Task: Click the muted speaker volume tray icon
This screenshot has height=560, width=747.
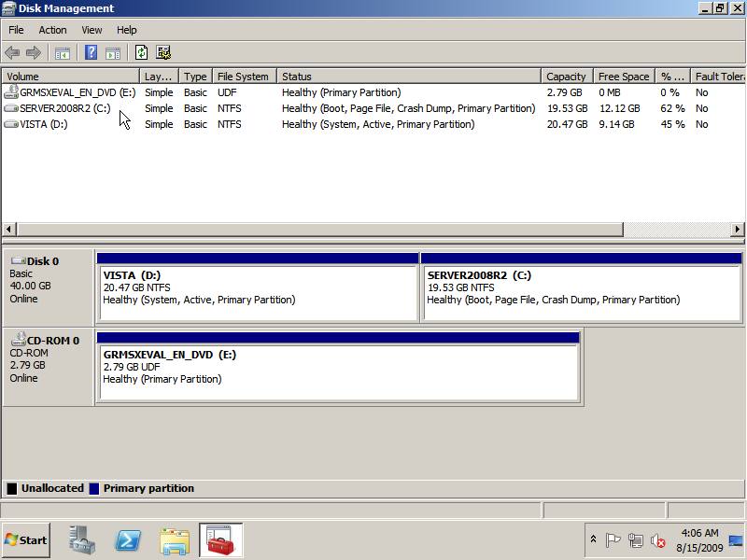Action: click(x=658, y=540)
